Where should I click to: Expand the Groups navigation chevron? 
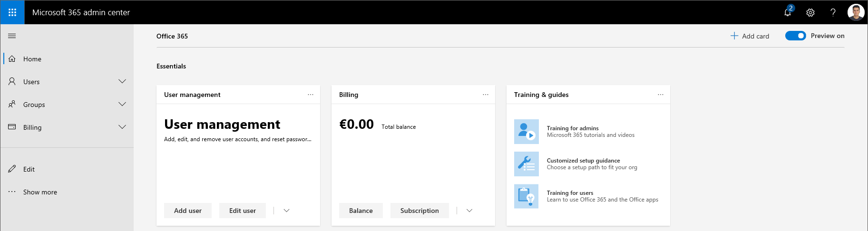122,104
